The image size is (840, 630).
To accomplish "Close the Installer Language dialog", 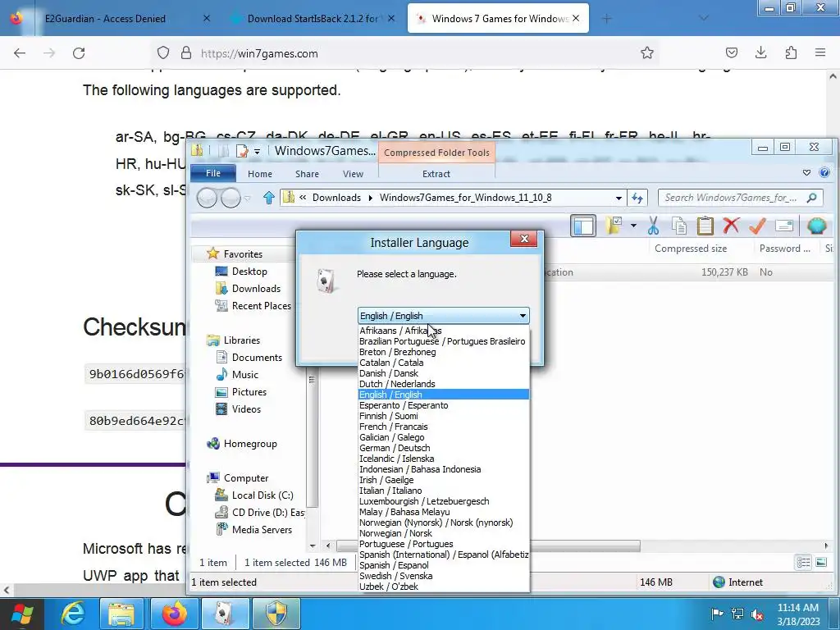I will pyautogui.click(x=524, y=239).
